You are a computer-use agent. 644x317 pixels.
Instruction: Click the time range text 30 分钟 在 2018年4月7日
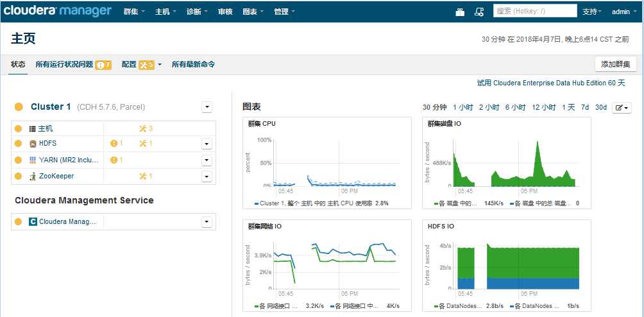555,39
